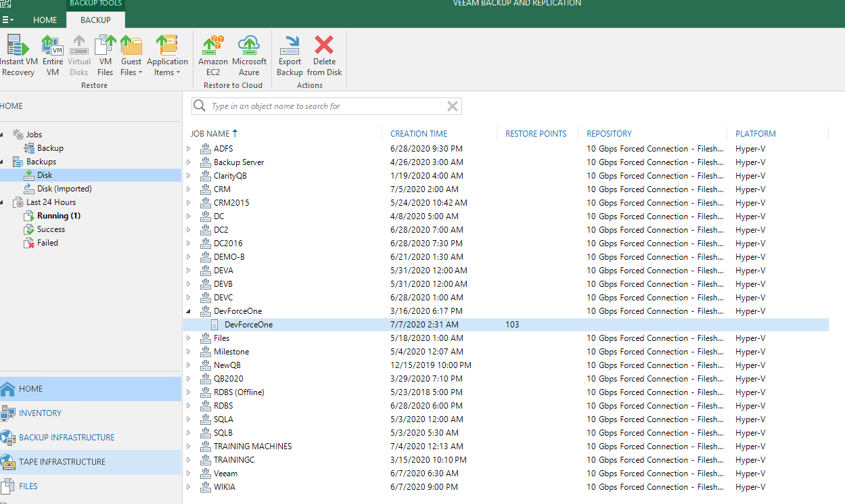Click the DEVC job icon

pos(205,297)
